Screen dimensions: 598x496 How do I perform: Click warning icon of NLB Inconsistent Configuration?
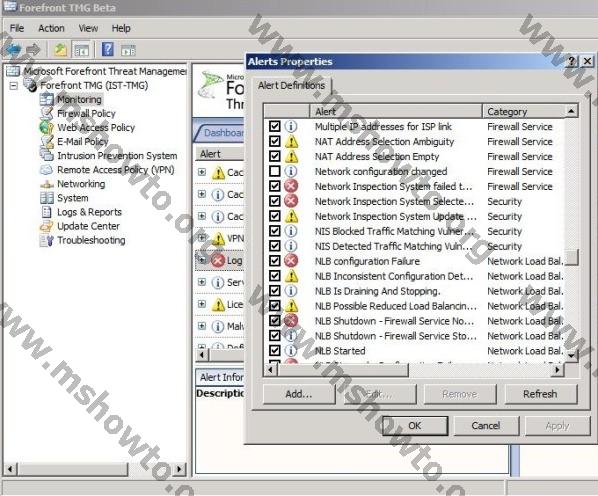coord(291,276)
